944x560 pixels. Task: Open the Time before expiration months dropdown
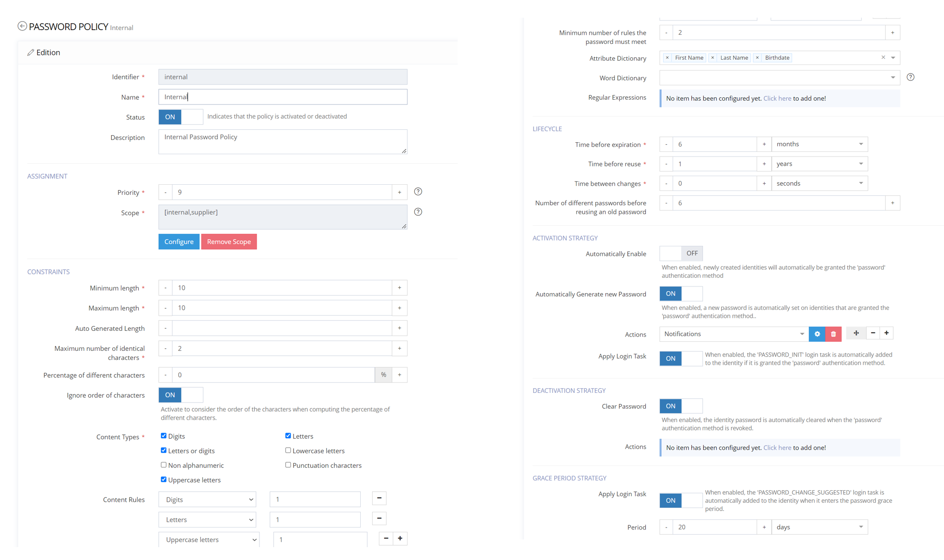coord(819,144)
